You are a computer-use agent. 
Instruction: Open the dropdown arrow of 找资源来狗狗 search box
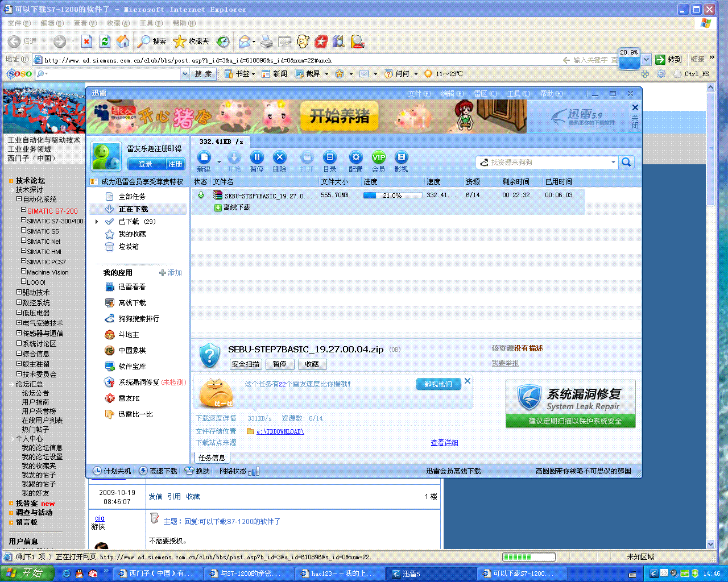point(613,163)
